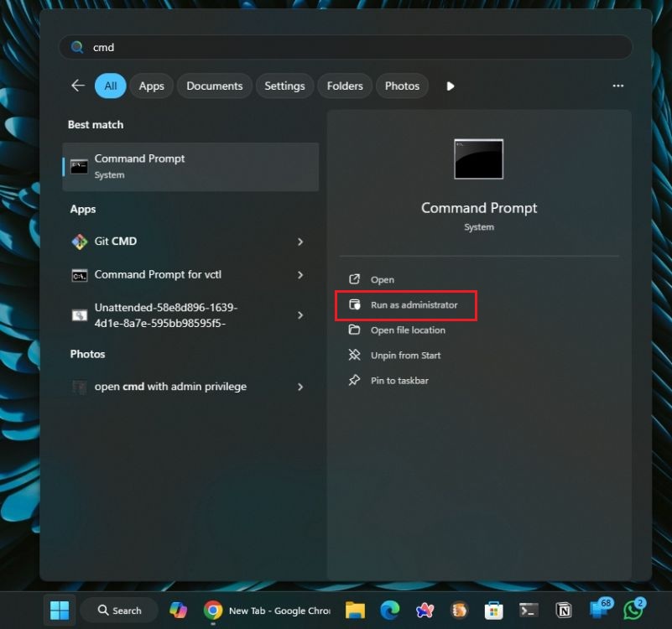
Task: Expand Command Prompt for vctl chevron
Action: 300,275
